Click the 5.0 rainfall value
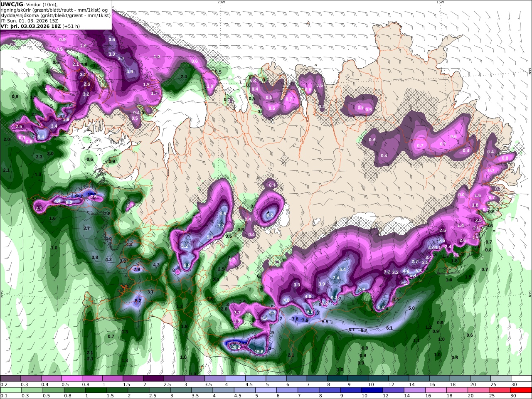This screenshot has width=532, height=399. [411, 308]
